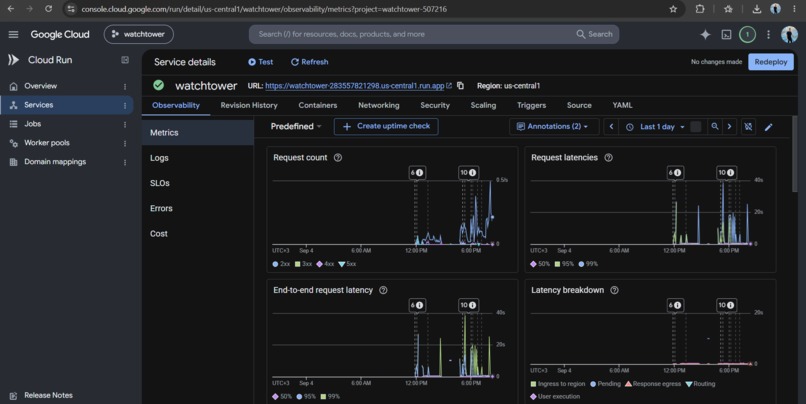Switch to the Revision History tab
Image resolution: width=806 pixels, height=404 pixels.
(x=249, y=105)
